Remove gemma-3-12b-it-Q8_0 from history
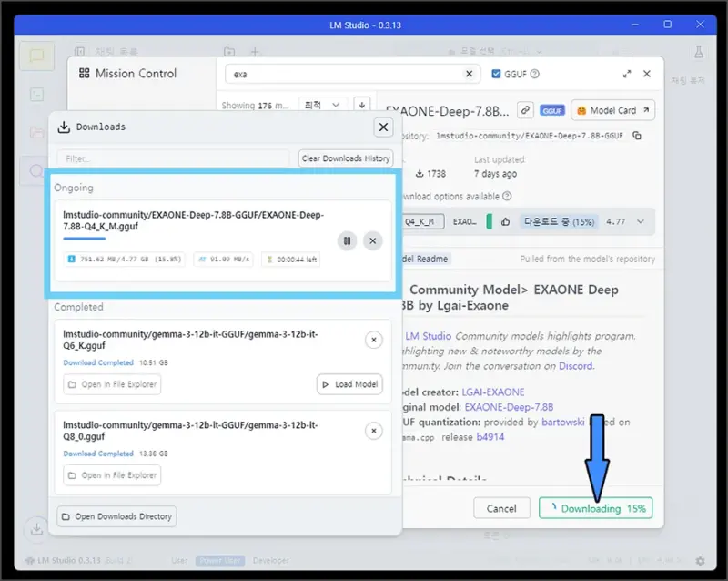 pyautogui.click(x=374, y=431)
